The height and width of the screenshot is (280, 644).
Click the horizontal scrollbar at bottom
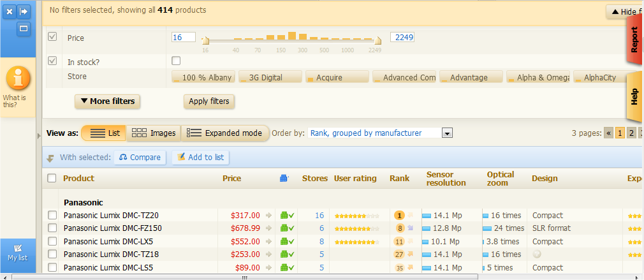coord(245,277)
